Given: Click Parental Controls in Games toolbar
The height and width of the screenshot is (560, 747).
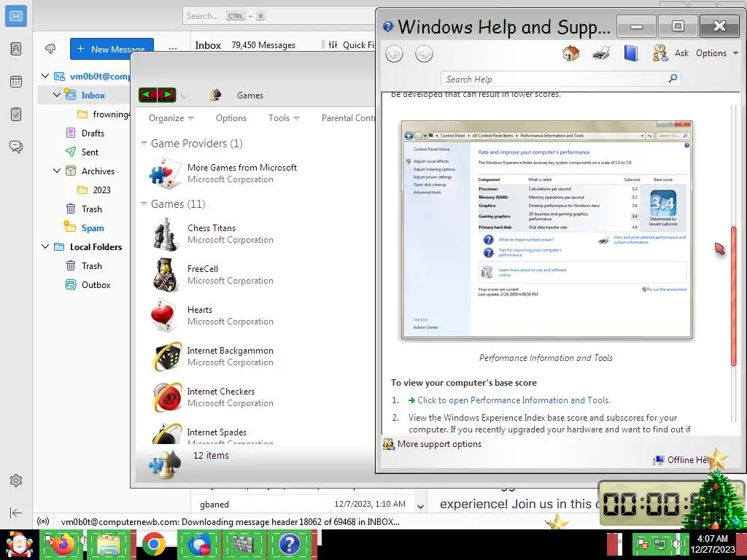Looking at the screenshot, I should point(348,118).
